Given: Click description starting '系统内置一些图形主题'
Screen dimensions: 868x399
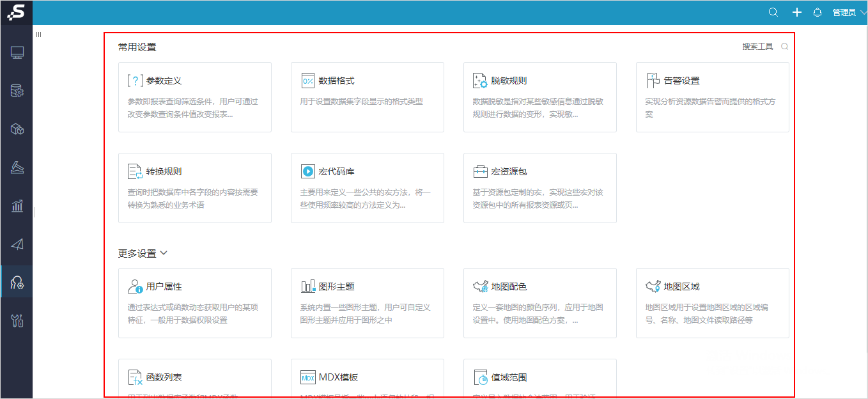Looking at the screenshot, I should (366, 314).
